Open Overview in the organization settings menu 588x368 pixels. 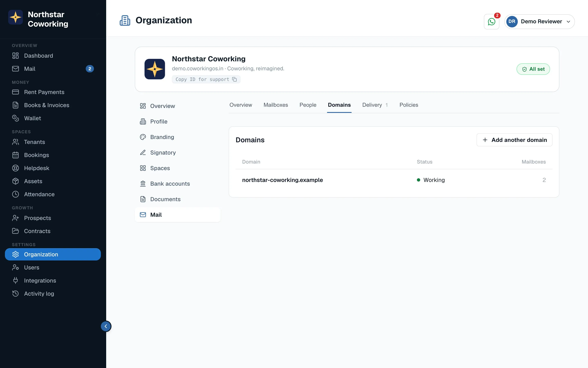(178, 106)
